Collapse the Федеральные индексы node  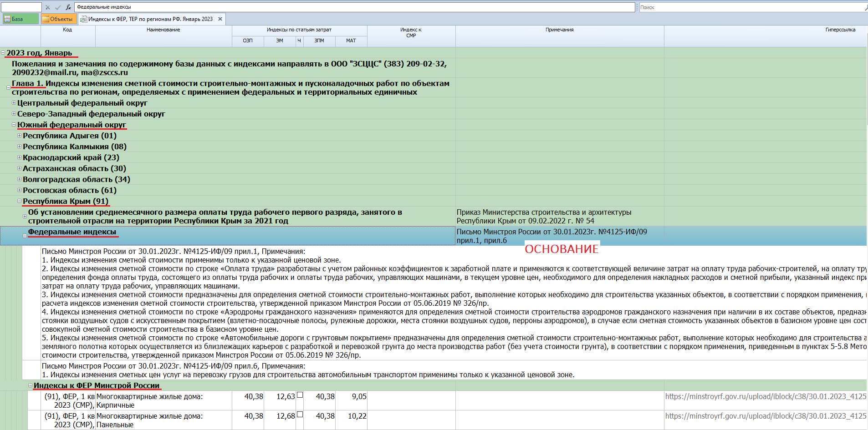click(25, 236)
